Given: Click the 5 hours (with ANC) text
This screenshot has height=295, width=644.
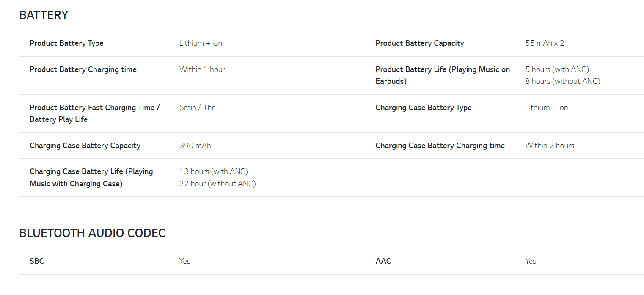Looking at the screenshot, I should pyautogui.click(x=557, y=69).
